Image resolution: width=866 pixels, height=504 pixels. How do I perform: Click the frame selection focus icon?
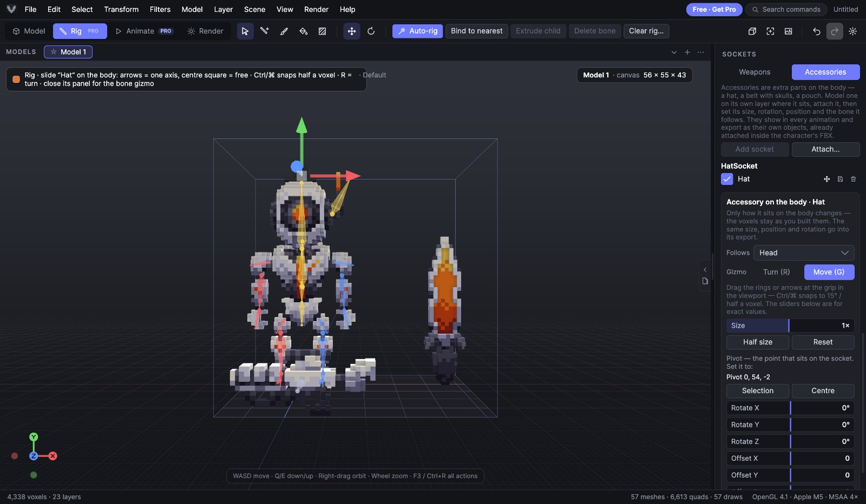(x=770, y=31)
